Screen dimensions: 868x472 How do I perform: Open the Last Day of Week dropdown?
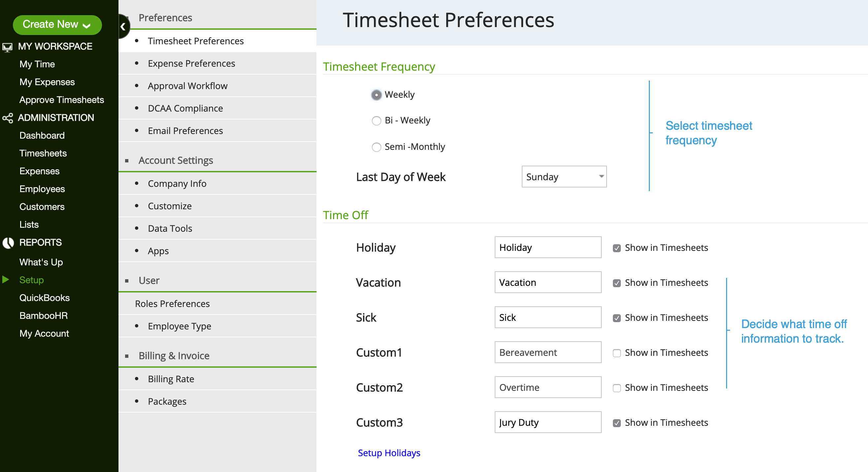[564, 177]
